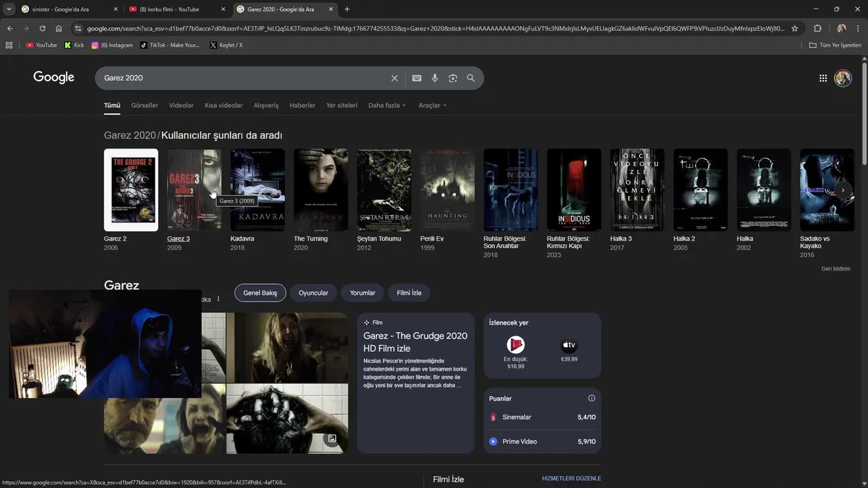This screenshot has height=488, width=868.
Task: Open the on-screen keyboard input tool
Action: coord(417,78)
